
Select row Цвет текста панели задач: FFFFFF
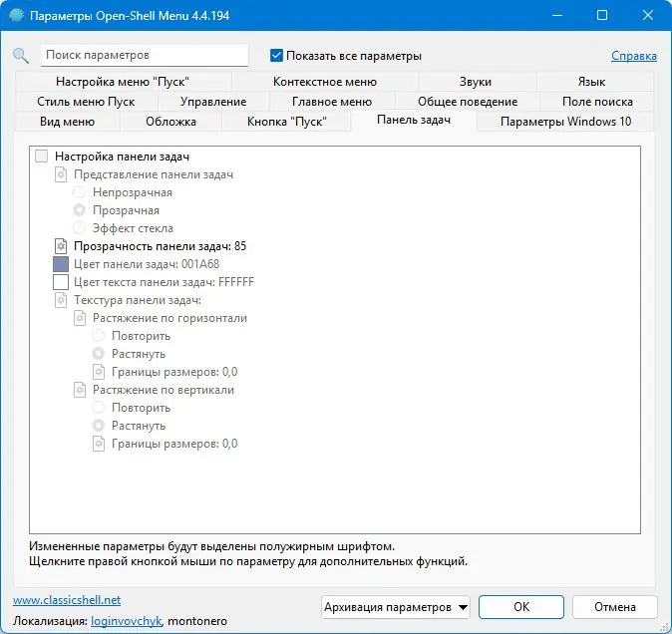pos(165,282)
